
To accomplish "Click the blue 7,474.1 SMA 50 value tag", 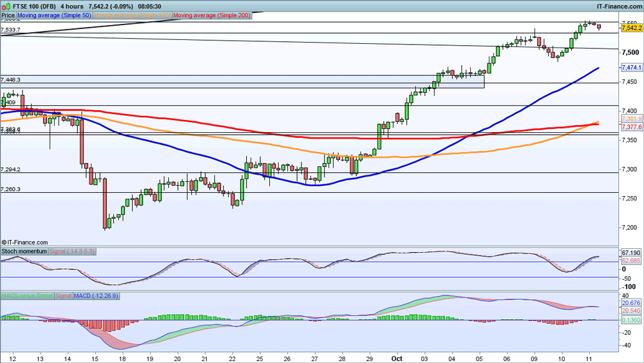I will [631, 68].
